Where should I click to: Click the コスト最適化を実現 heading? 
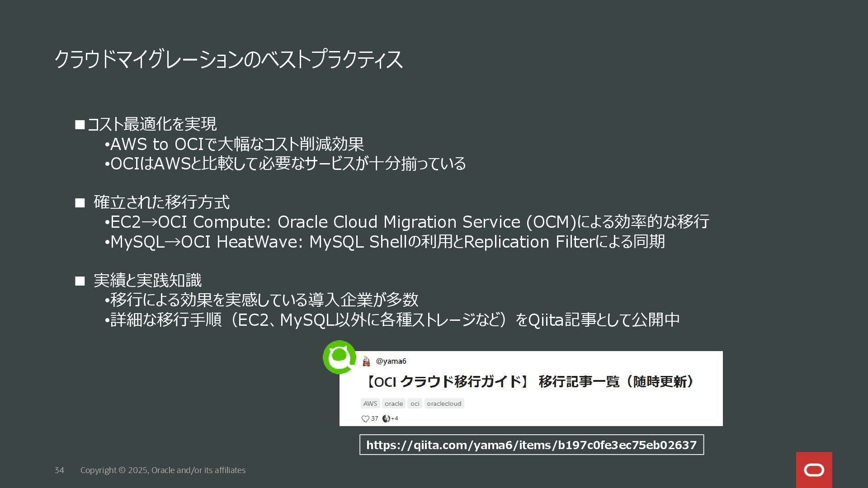[151, 124]
